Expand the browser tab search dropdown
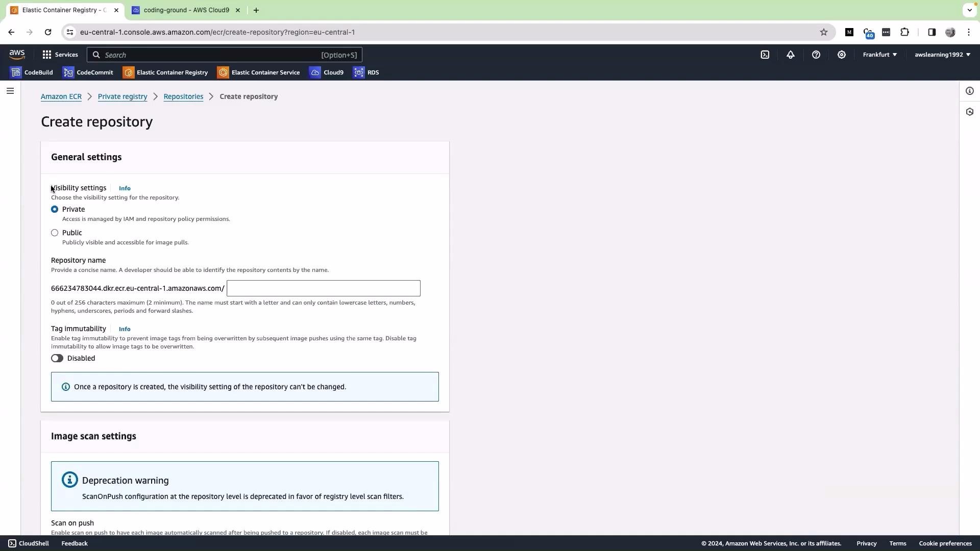This screenshot has height=551, width=980. [970, 10]
